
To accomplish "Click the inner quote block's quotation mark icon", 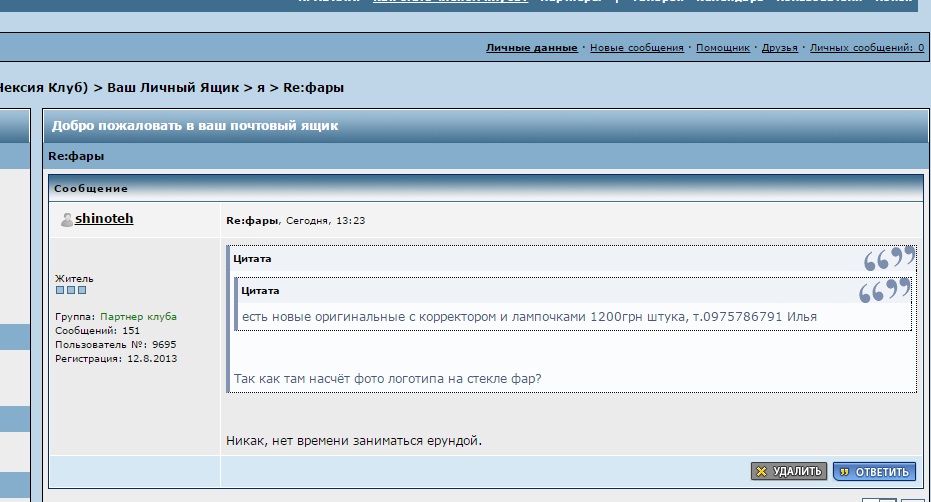I will click(884, 291).
